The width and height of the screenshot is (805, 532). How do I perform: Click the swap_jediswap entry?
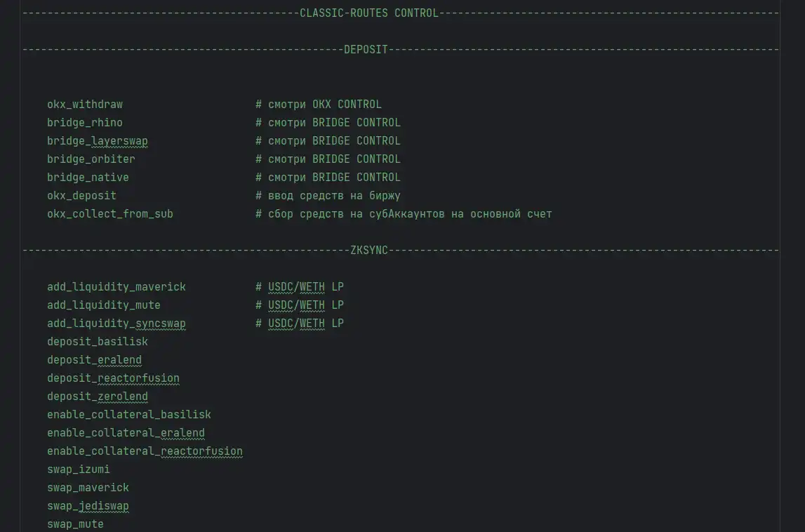tap(88, 506)
